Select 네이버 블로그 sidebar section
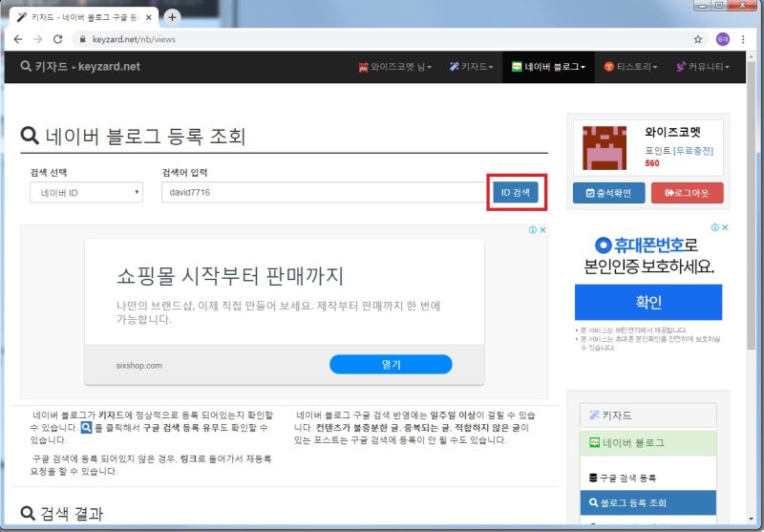This screenshot has width=764, height=532. click(x=648, y=443)
